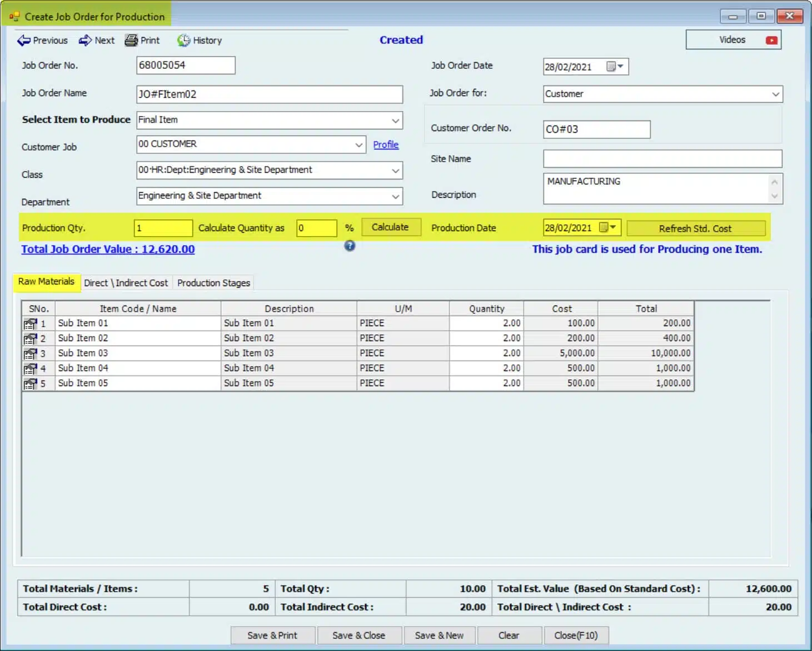812x651 pixels.
Task: Click the Previous arrow icon
Action: coord(24,41)
